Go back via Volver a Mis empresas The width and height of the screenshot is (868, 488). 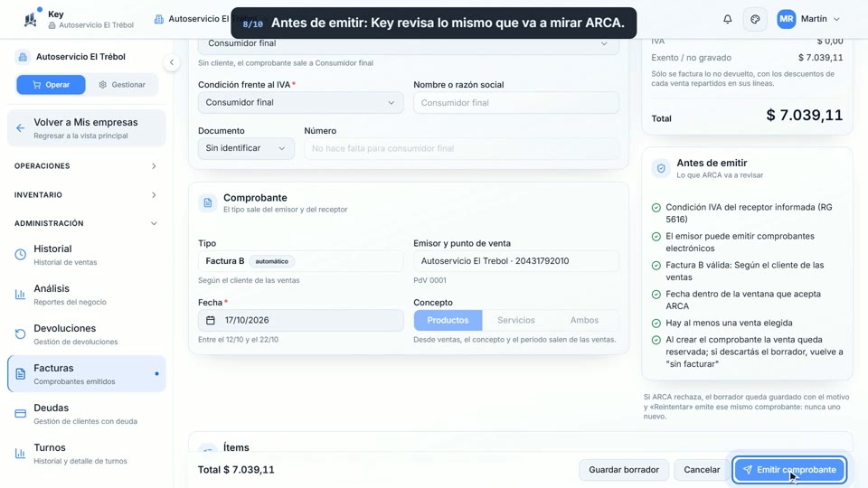87,127
